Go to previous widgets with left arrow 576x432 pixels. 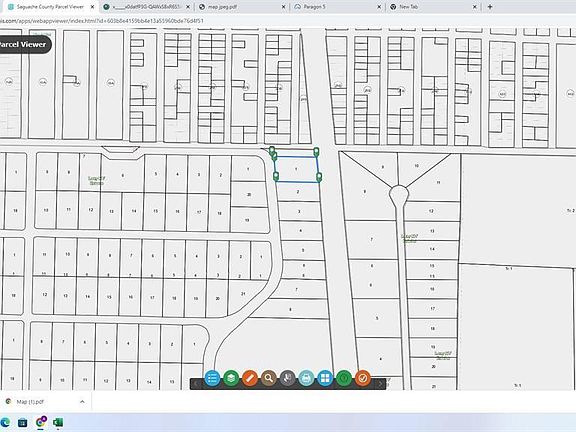point(196,384)
